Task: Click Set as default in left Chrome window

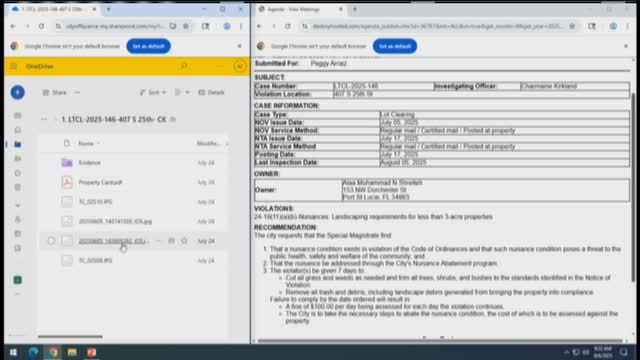Action: 149,46
